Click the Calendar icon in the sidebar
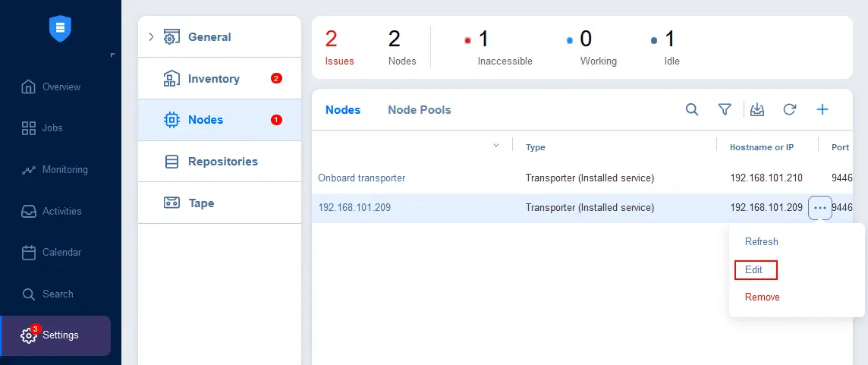Screen dimensions: 868x365 28,253
